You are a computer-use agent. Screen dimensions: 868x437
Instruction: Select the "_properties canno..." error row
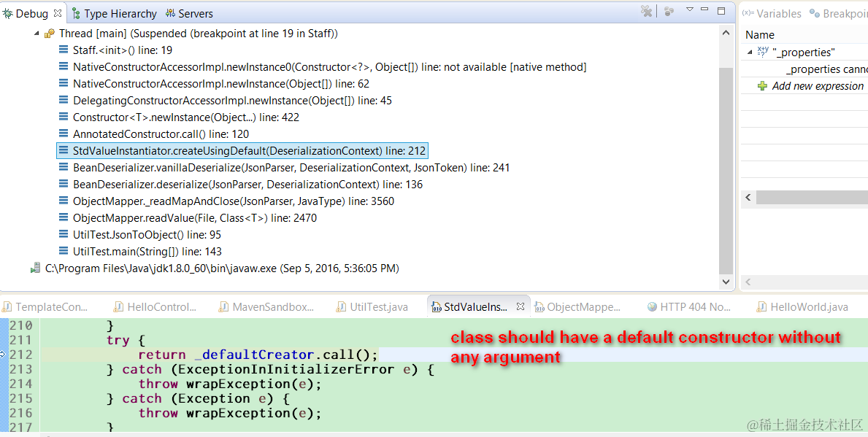point(826,69)
